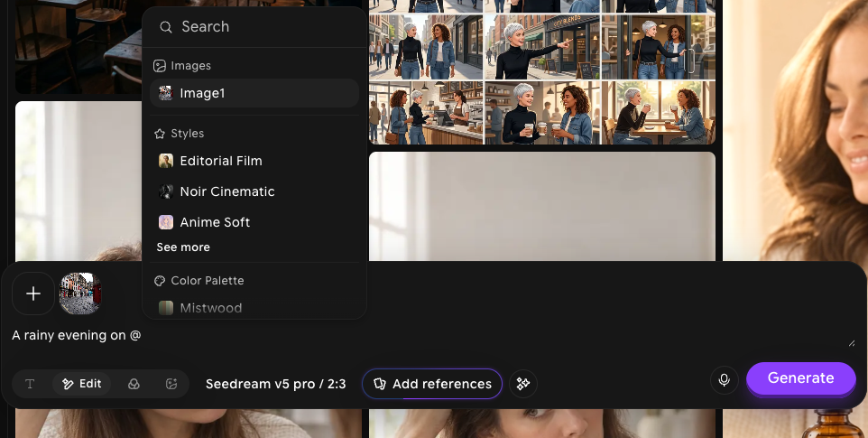
Task: Click the Styles section header label
Action: pyautogui.click(x=187, y=134)
